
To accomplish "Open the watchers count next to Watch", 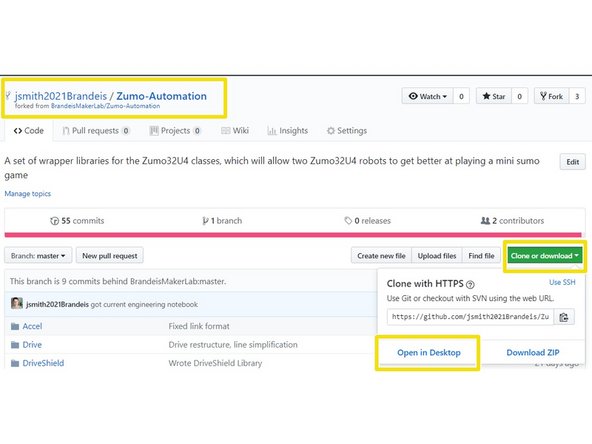I will 461,96.
